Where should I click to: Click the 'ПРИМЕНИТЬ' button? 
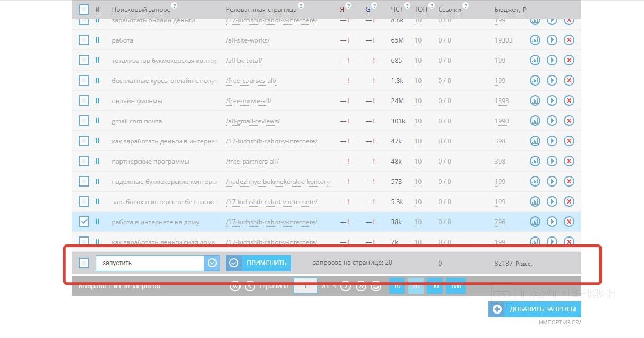pyautogui.click(x=259, y=263)
